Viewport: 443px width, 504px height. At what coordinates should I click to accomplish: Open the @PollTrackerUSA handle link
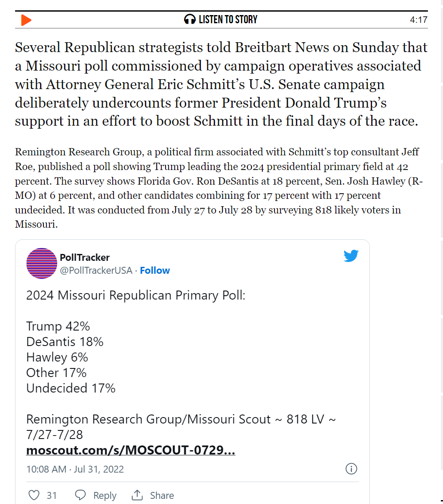coord(96,270)
